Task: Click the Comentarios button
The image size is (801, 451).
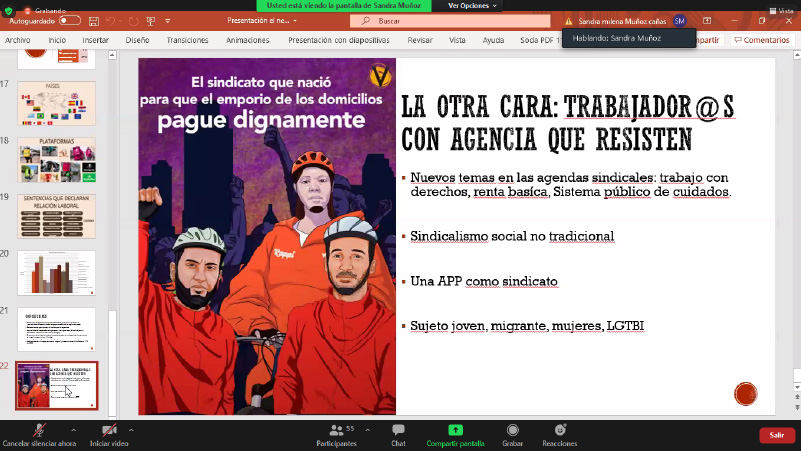Action: click(x=762, y=40)
